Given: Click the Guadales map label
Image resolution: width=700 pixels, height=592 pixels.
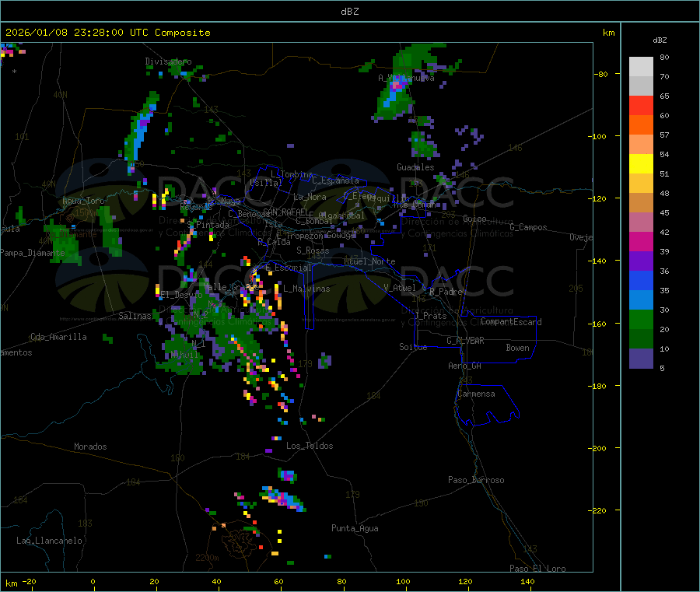Looking at the screenshot, I should [415, 167].
